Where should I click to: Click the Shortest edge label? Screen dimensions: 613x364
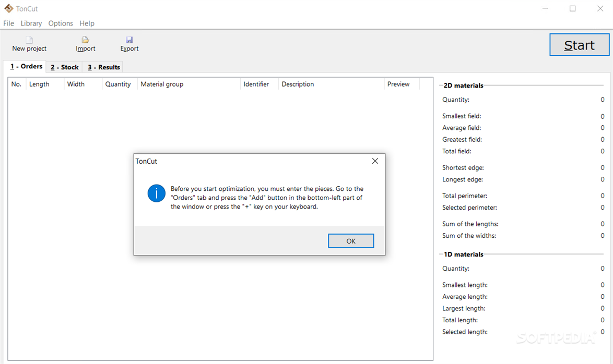pos(463,167)
